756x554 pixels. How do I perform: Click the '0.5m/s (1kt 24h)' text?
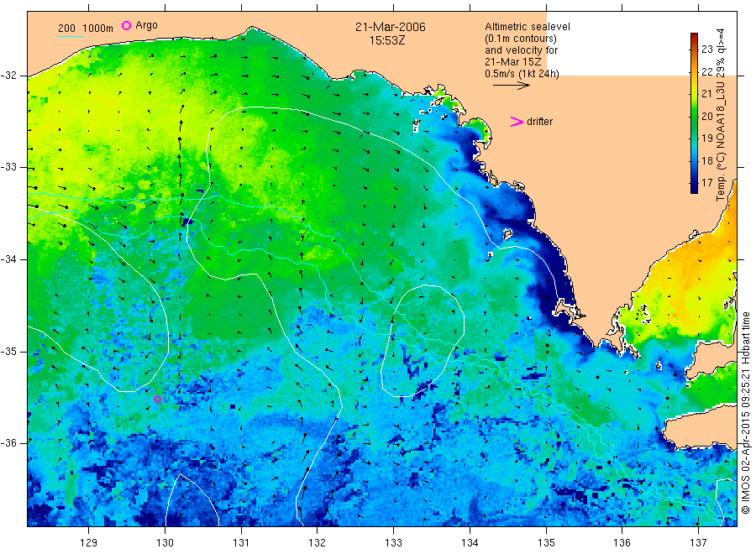pyautogui.click(x=522, y=74)
